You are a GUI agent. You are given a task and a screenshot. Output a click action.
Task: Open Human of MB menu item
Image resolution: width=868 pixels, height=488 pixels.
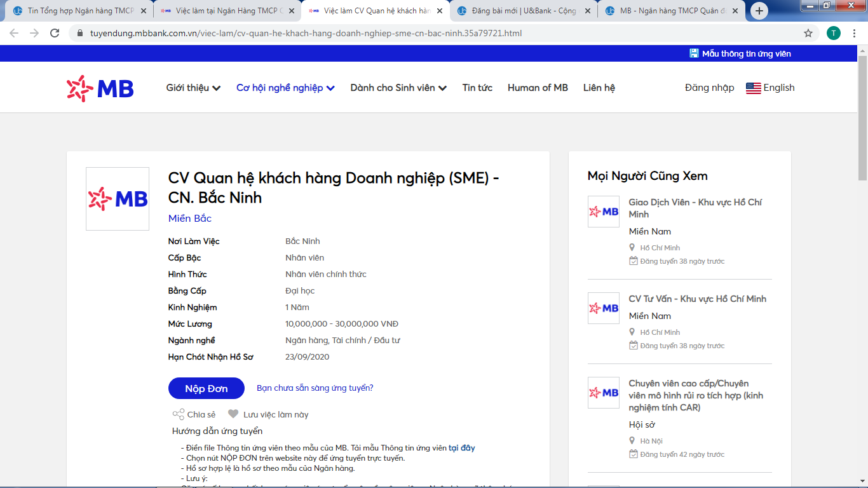(x=538, y=88)
